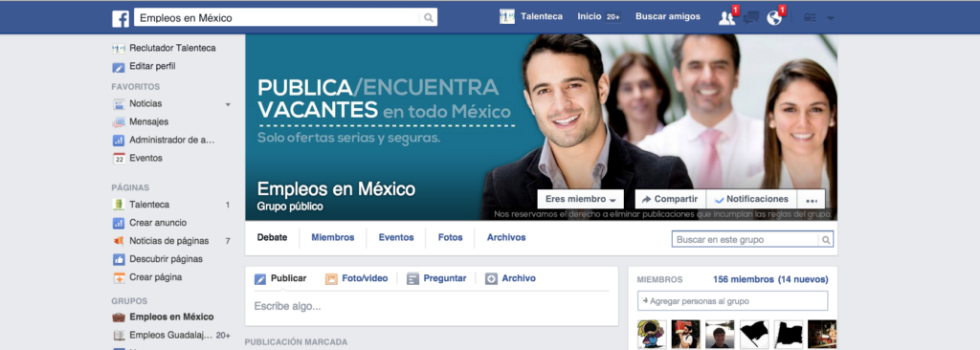Open the third member avatar thumbnail
980x350 pixels.
tap(720, 334)
